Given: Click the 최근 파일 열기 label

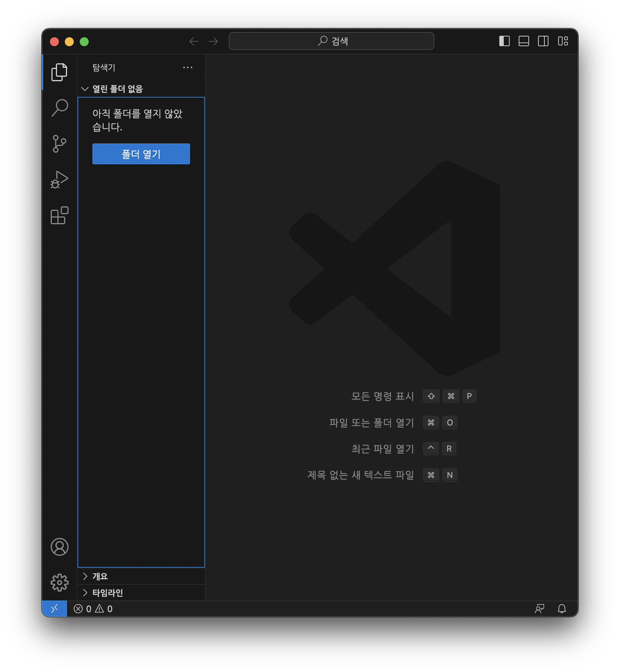Looking at the screenshot, I should pyautogui.click(x=383, y=448).
